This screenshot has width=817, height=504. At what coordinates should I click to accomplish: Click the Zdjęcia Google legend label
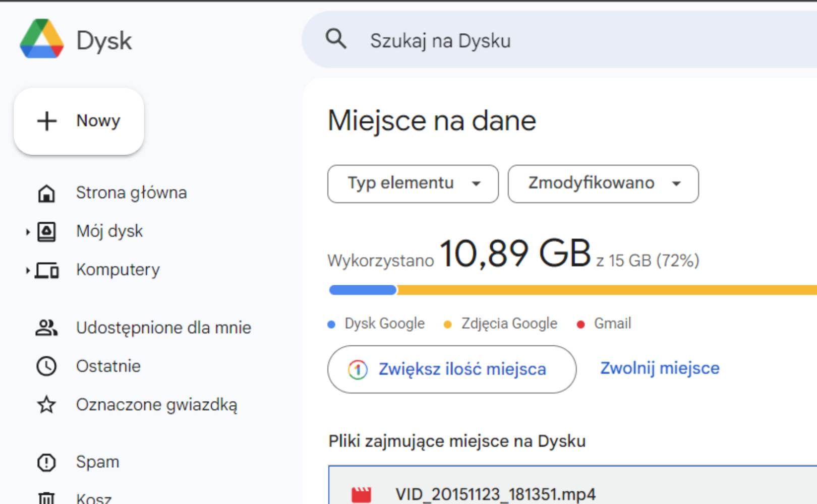coord(509,324)
